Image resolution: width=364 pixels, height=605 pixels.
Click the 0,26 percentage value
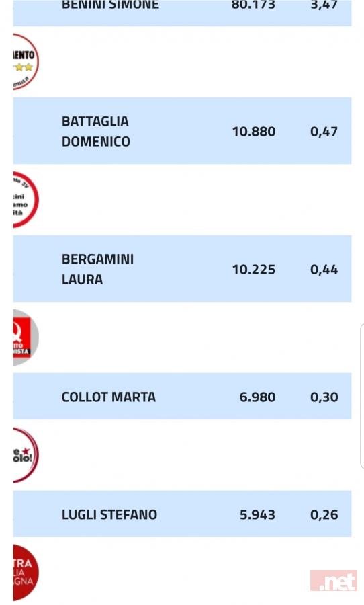point(324,514)
